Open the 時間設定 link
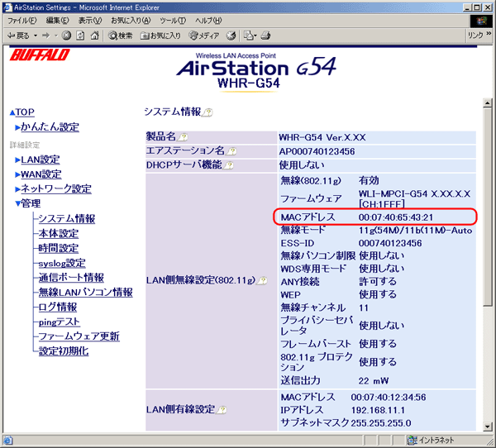Viewport: 496px width, 448px height. 59,248
